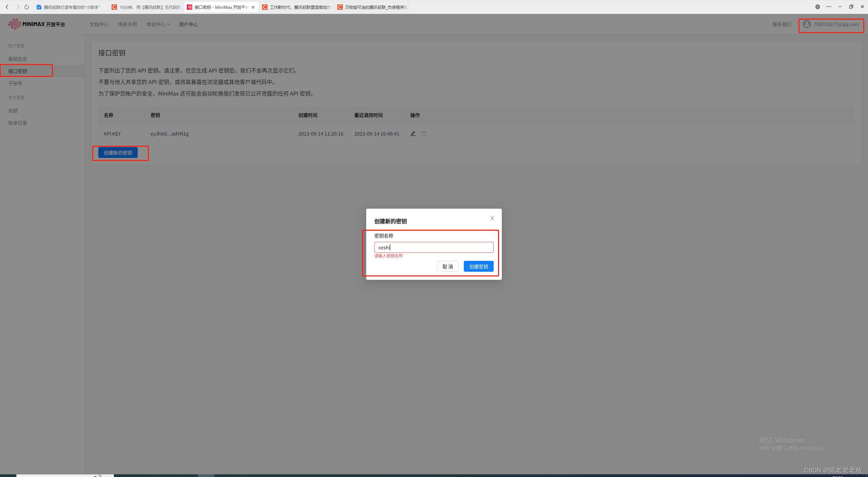Close the 接口密钥 MiniMax tab
868x477 pixels.
click(253, 7)
